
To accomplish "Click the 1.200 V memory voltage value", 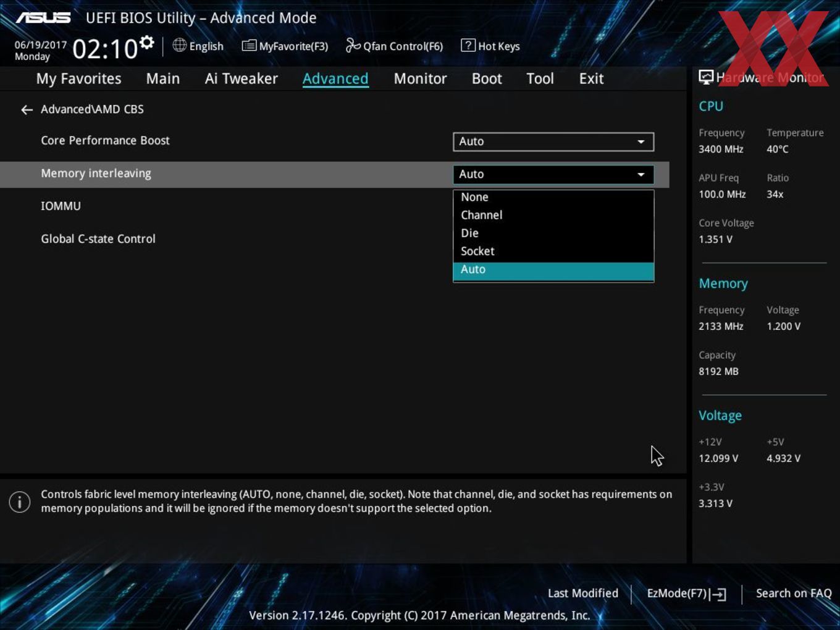I will (783, 327).
